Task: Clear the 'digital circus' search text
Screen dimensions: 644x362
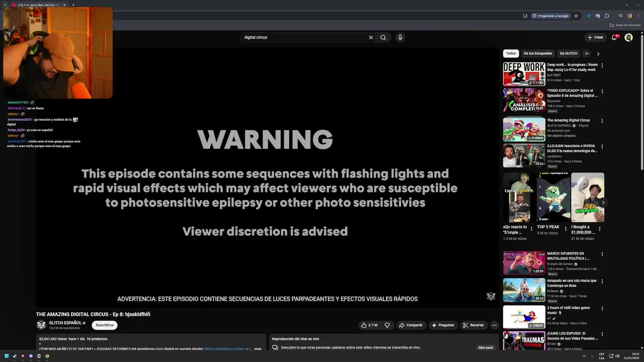Action: click(x=371, y=37)
